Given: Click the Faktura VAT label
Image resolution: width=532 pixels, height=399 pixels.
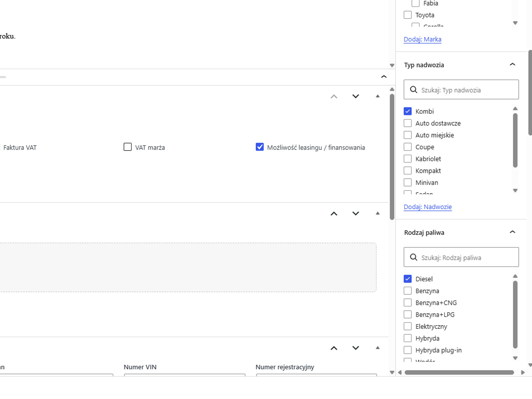Looking at the screenshot, I should click(x=20, y=147).
